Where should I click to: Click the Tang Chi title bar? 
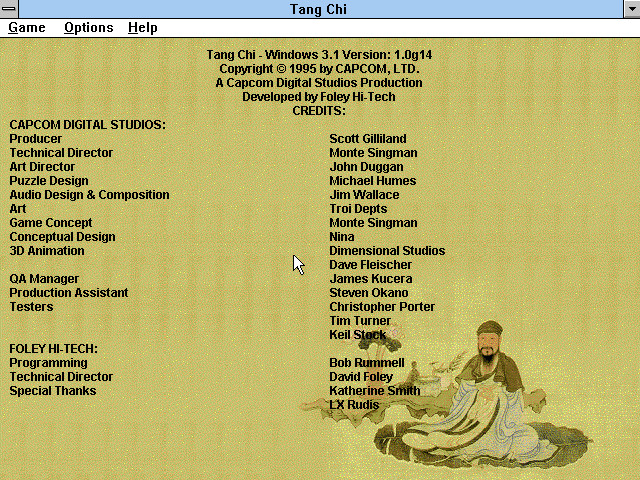click(318, 9)
